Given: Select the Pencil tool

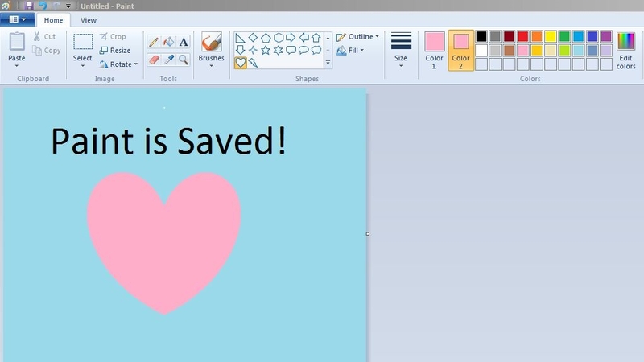Looking at the screenshot, I should (154, 42).
